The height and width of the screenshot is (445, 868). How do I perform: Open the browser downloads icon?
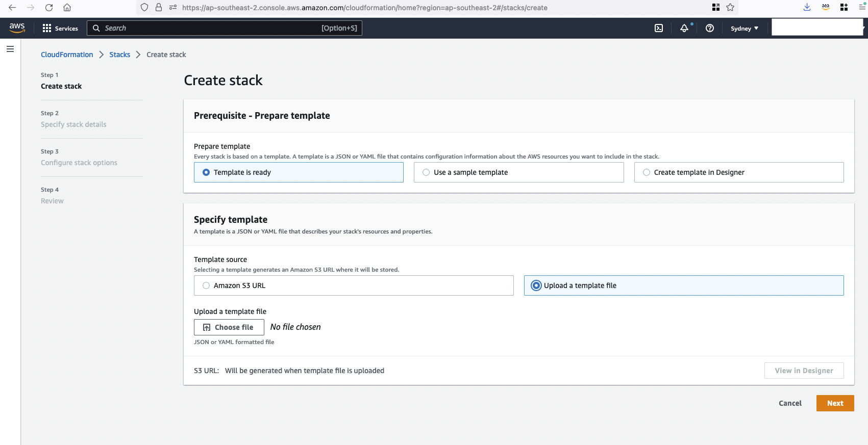[x=807, y=7]
